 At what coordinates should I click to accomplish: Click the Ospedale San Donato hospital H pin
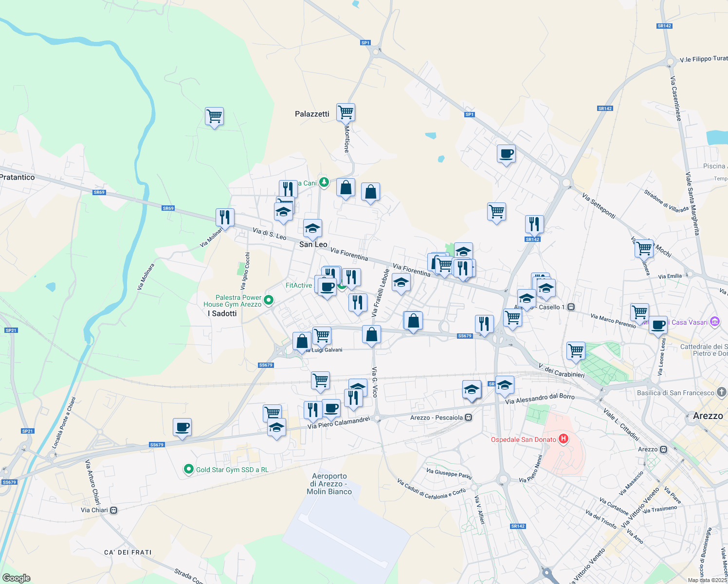tap(564, 439)
